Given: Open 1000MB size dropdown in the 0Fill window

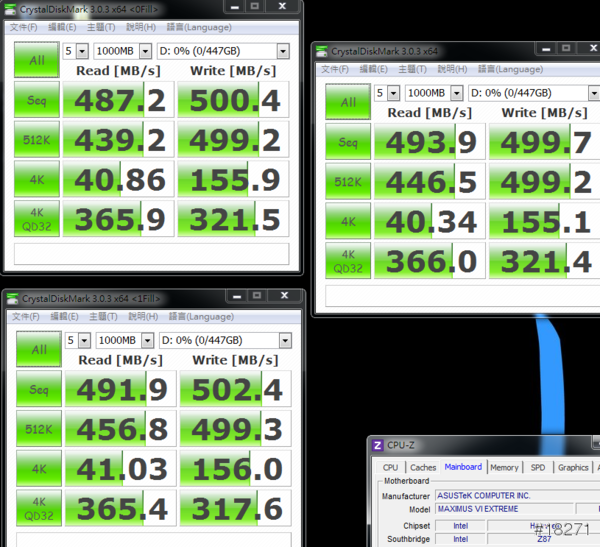Looking at the screenshot, I should [145, 51].
